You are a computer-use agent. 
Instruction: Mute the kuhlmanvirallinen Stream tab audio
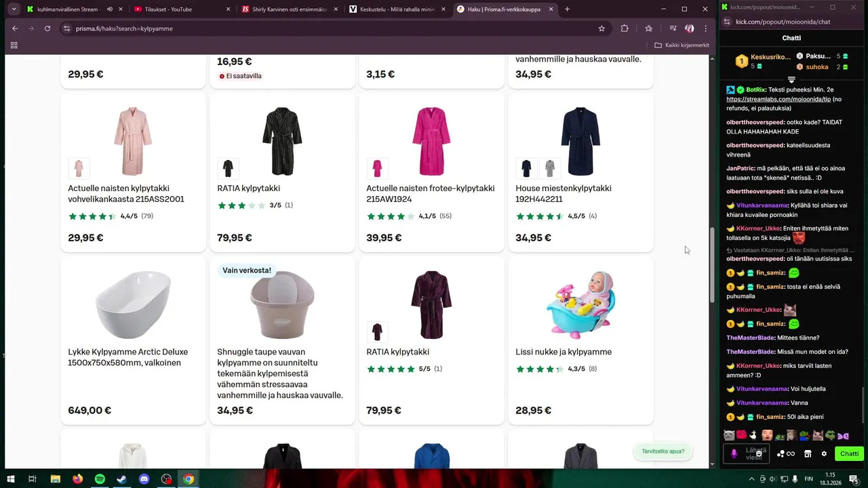(110, 9)
